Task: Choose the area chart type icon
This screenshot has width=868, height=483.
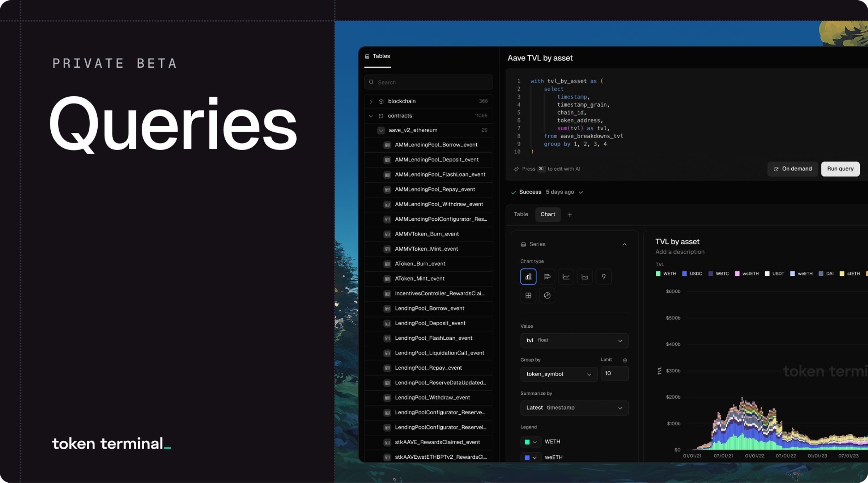Action: [x=584, y=277]
